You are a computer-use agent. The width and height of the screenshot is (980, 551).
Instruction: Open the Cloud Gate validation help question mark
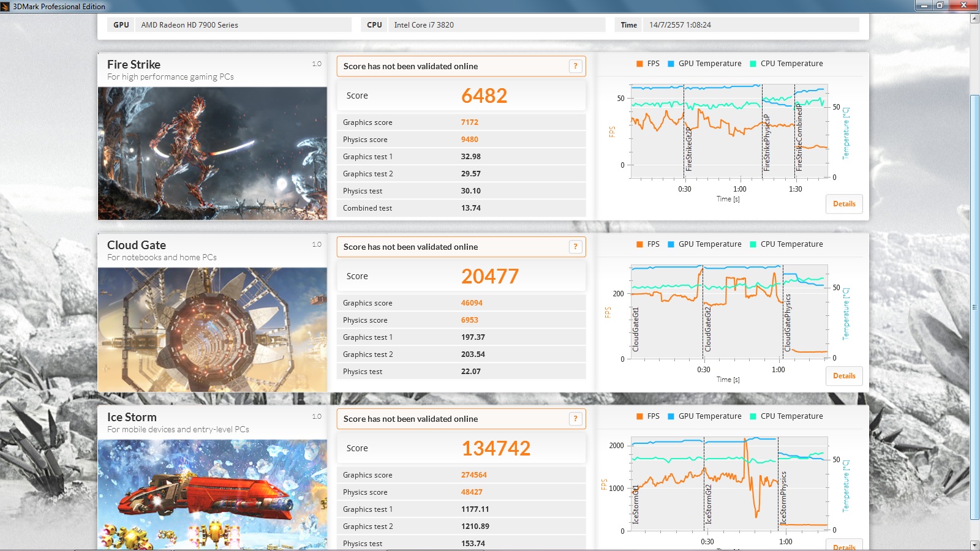pyautogui.click(x=575, y=247)
